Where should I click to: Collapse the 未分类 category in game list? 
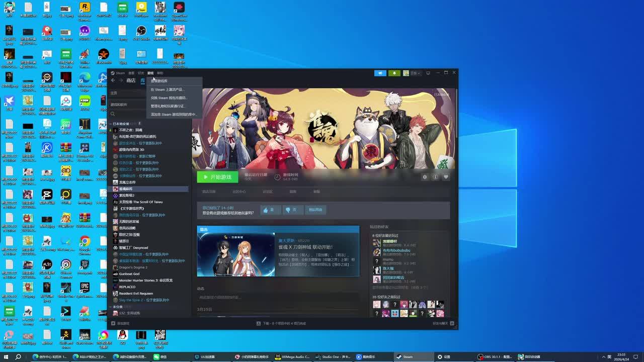111,307
